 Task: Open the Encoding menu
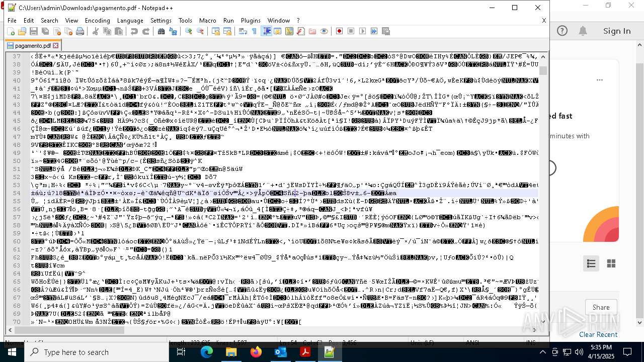tap(98, 21)
